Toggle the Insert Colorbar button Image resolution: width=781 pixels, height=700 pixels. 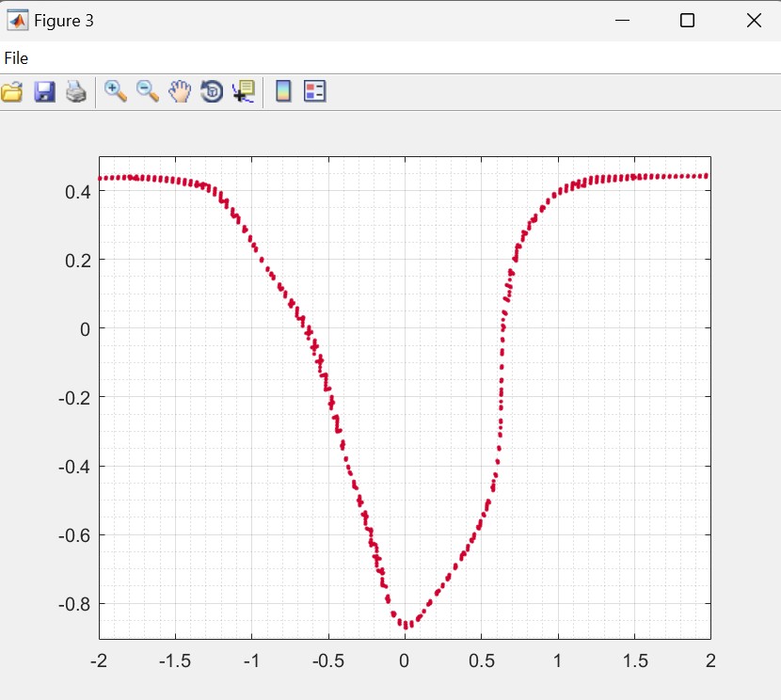pyautogui.click(x=282, y=91)
